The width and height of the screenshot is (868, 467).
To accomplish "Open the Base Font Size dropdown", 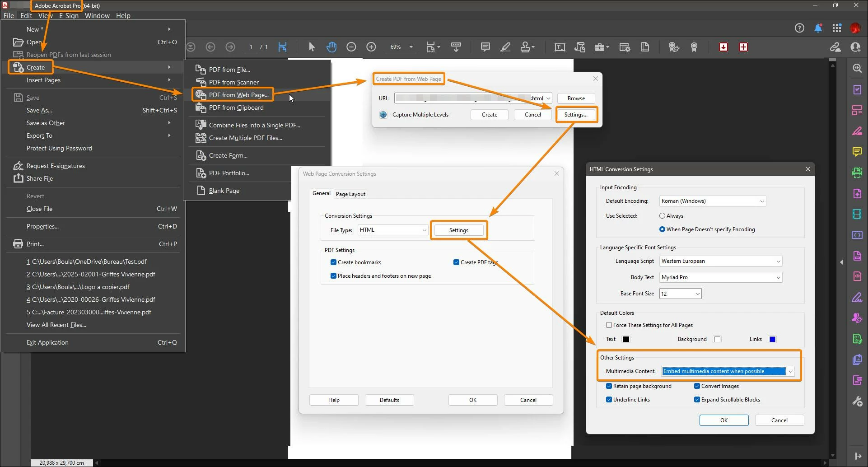I will click(680, 294).
